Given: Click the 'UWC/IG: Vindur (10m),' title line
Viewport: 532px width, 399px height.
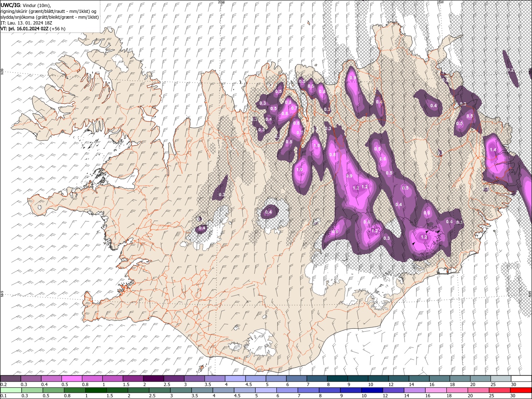Looking at the screenshot, I should [x=26, y=5].
